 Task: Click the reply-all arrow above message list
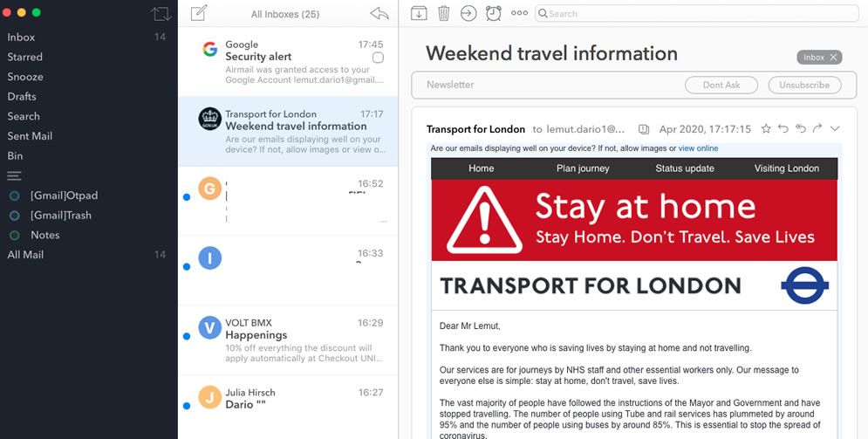[x=379, y=14]
